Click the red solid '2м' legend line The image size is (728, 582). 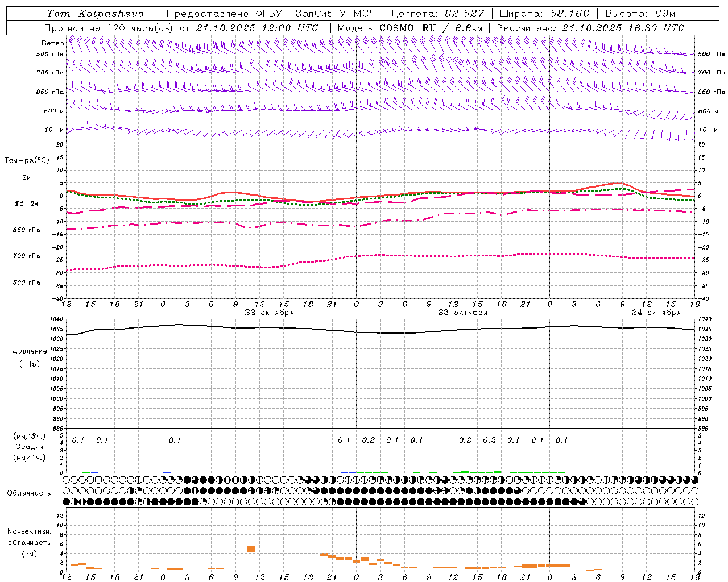tap(26, 184)
